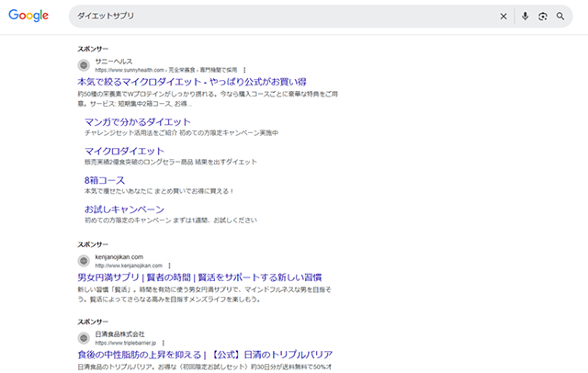The height and width of the screenshot is (373, 588).
Task: Open three-dot menu for kenjanojikan ad
Action: [x=169, y=266]
